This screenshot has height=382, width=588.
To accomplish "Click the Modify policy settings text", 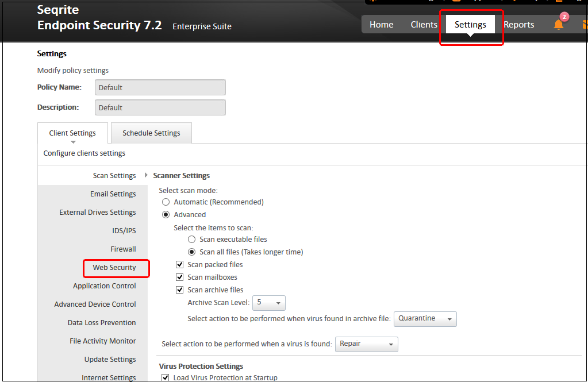I will coord(73,71).
